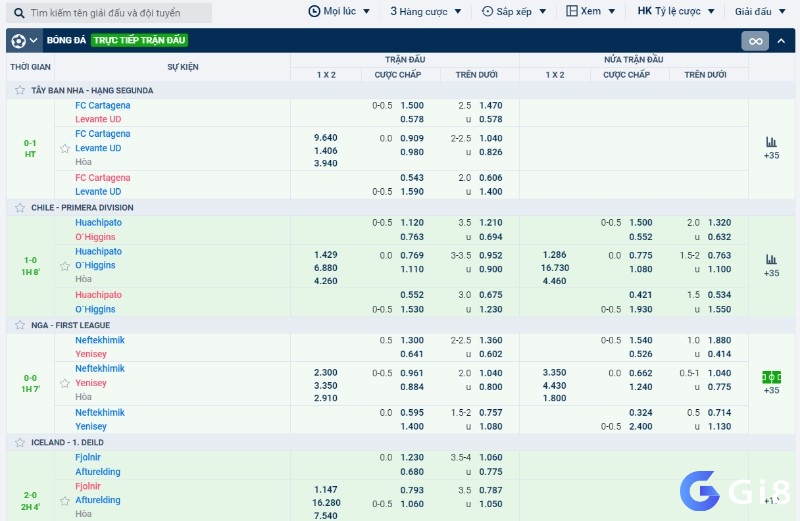This screenshot has width=800, height=521.
Task: Select Fjolnir 1X2 odds 1.147
Action: 326,490
